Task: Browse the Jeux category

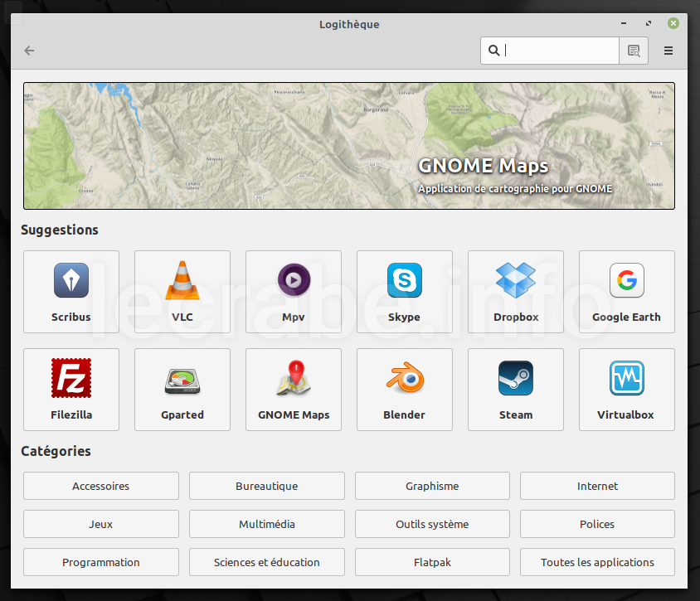Action: tap(101, 524)
